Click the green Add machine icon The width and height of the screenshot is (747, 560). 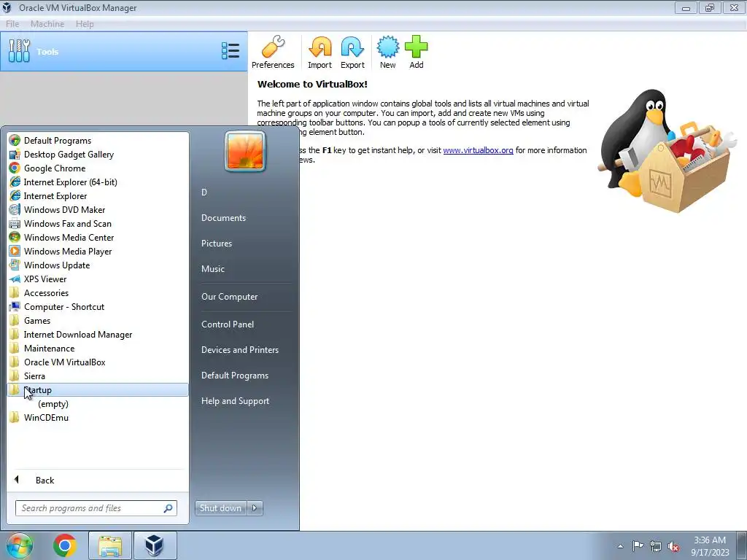417,52
